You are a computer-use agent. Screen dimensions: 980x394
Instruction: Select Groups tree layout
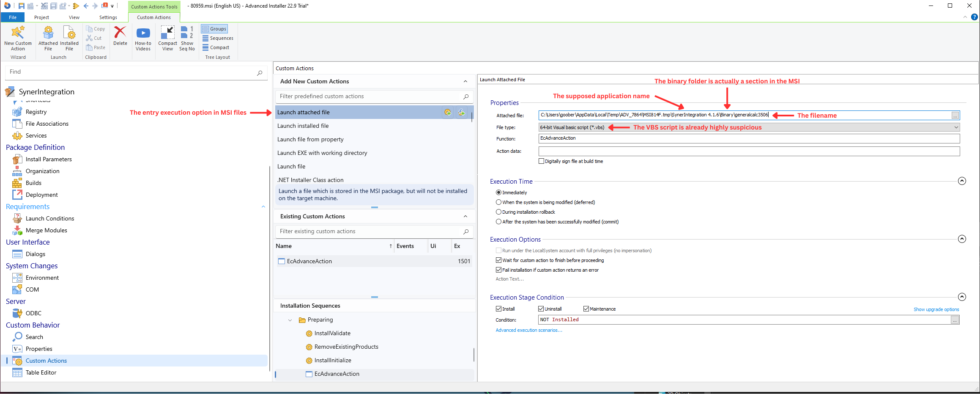214,29
